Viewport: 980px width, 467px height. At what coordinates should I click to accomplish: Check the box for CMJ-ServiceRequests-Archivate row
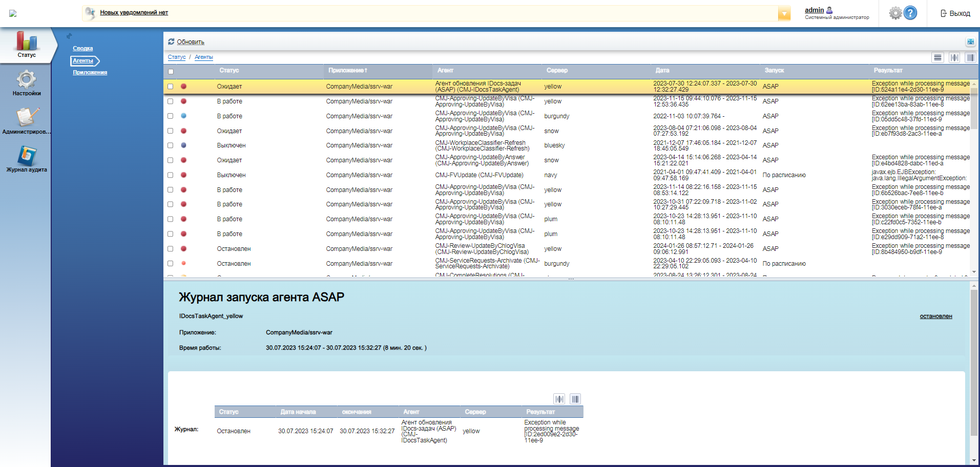171,264
